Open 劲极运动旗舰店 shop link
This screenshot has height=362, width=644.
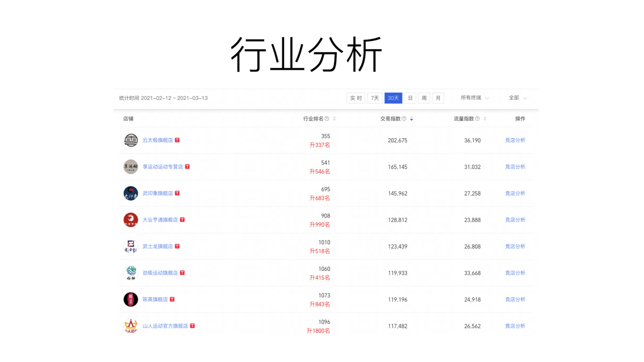click(x=160, y=273)
